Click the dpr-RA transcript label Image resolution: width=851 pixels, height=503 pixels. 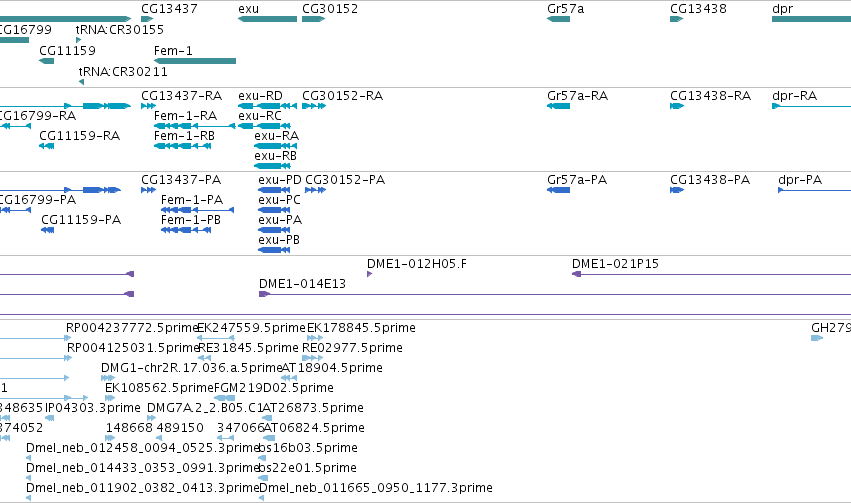(795, 96)
